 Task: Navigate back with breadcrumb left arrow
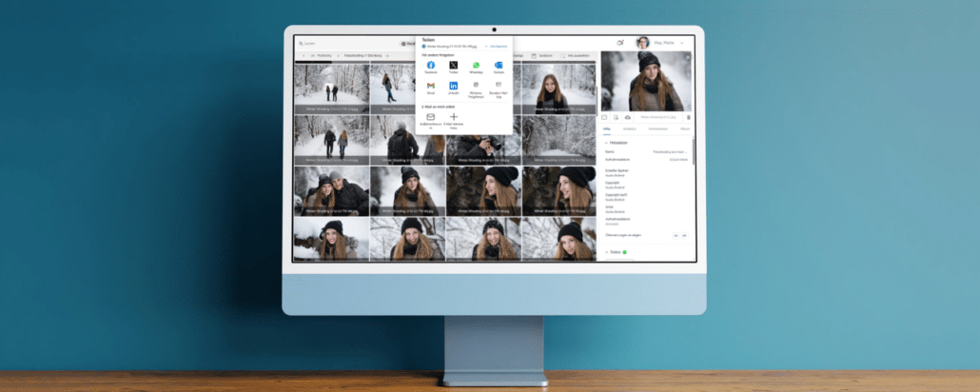(304, 55)
